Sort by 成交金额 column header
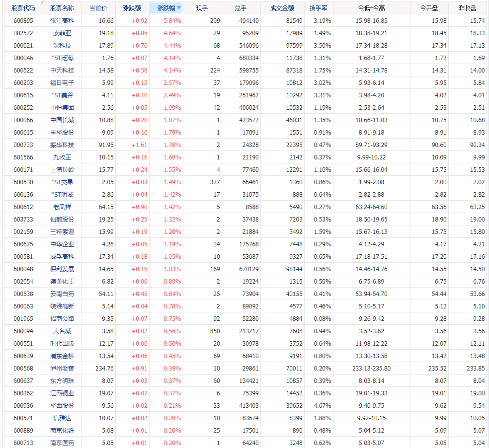This screenshot has height=448, width=489. click(x=282, y=8)
